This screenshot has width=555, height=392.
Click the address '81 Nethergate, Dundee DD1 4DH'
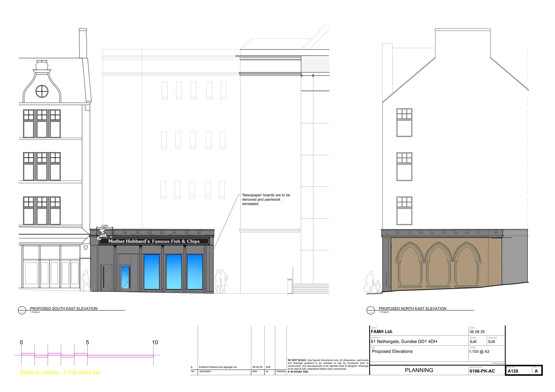[404, 342]
